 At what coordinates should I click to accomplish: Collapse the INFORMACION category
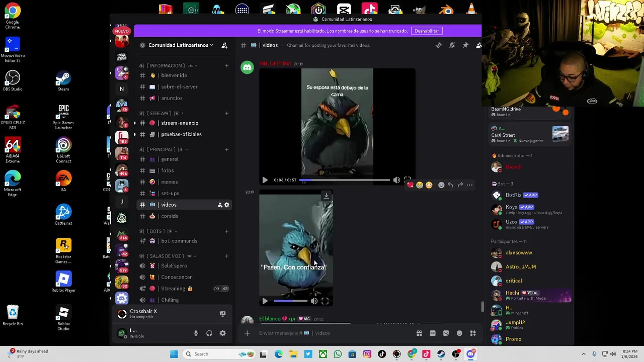click(x=168, y=65)
